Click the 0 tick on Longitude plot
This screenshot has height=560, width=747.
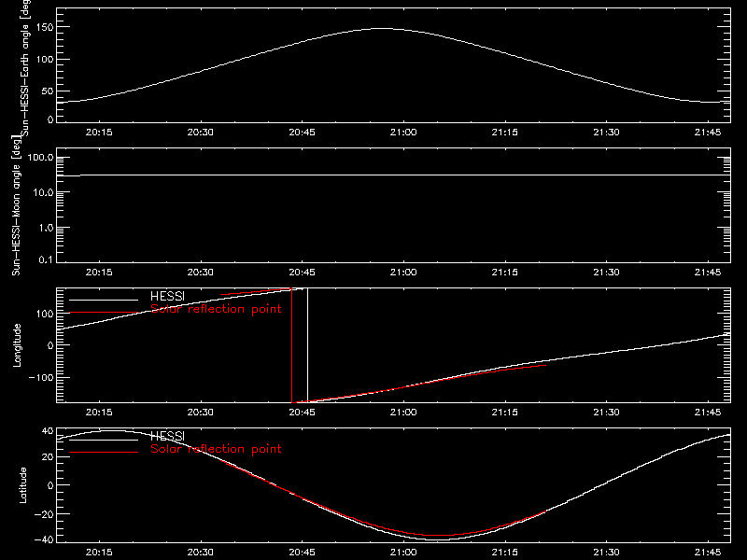coord(50,345)
